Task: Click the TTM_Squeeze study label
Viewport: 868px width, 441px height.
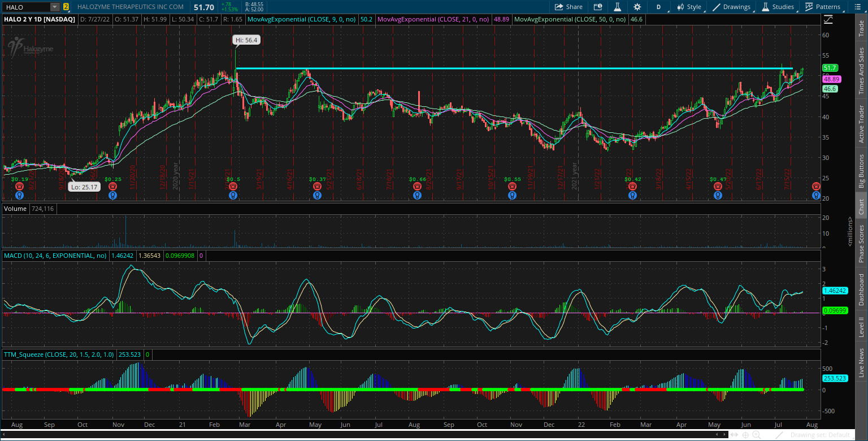Action: pyautogui.click(x=59, y=354)
